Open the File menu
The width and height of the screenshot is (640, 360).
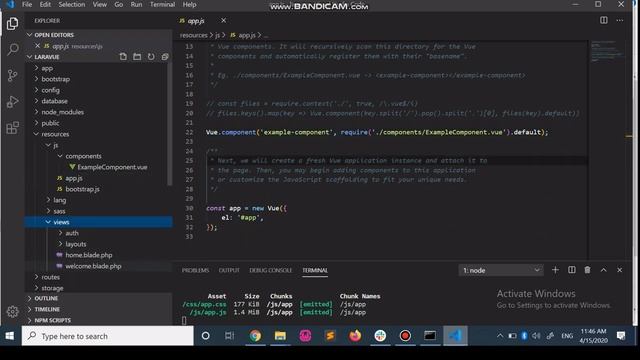click(27, 4)
